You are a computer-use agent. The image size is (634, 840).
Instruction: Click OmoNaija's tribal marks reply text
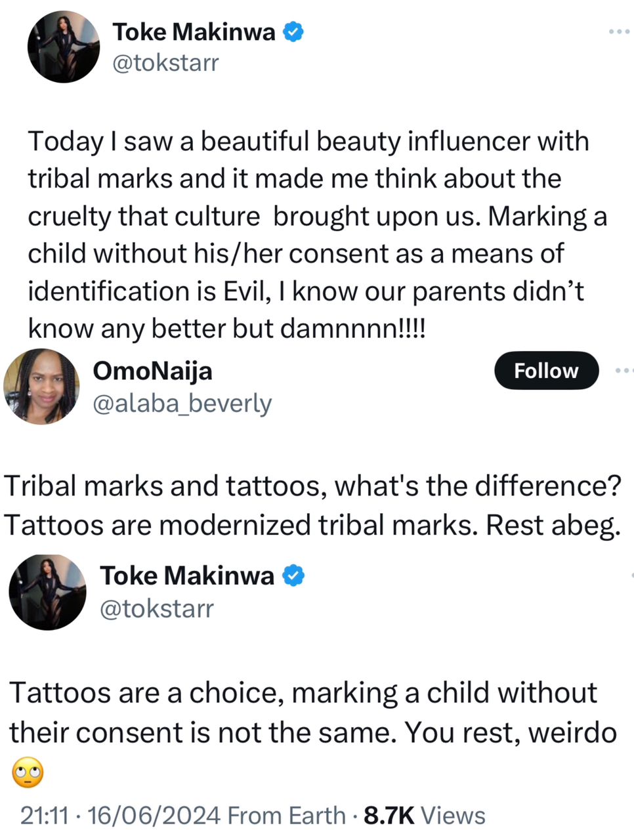pyautogui.click(x=312, y=505)
